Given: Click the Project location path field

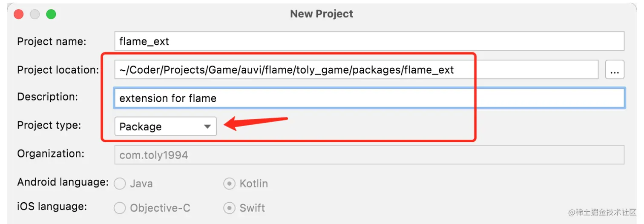Looking at the screenshot, I should (356, 69).
